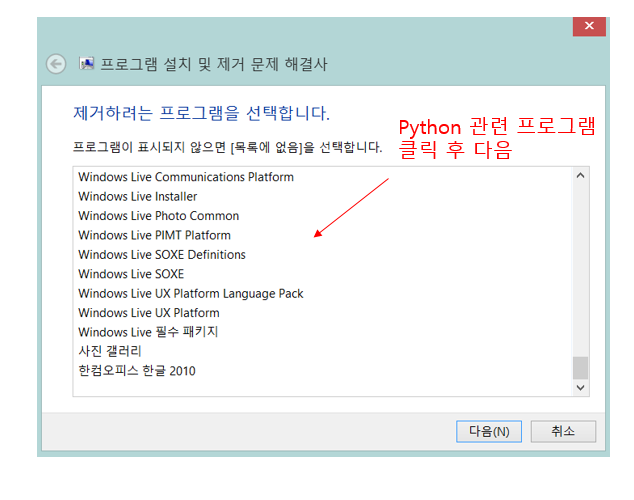Select Windows Live PIMT Platform

[323, 235]
